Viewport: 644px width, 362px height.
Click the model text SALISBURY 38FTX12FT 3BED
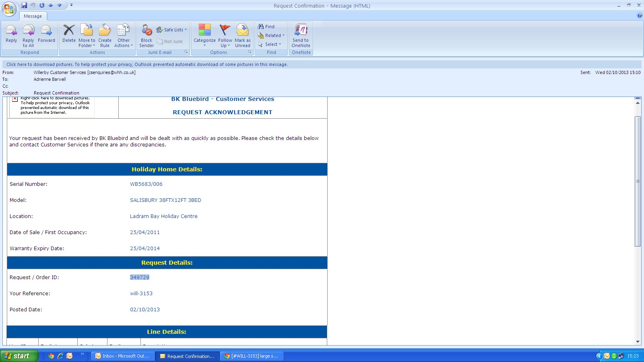pyautogui.click(x=165, y=200)
